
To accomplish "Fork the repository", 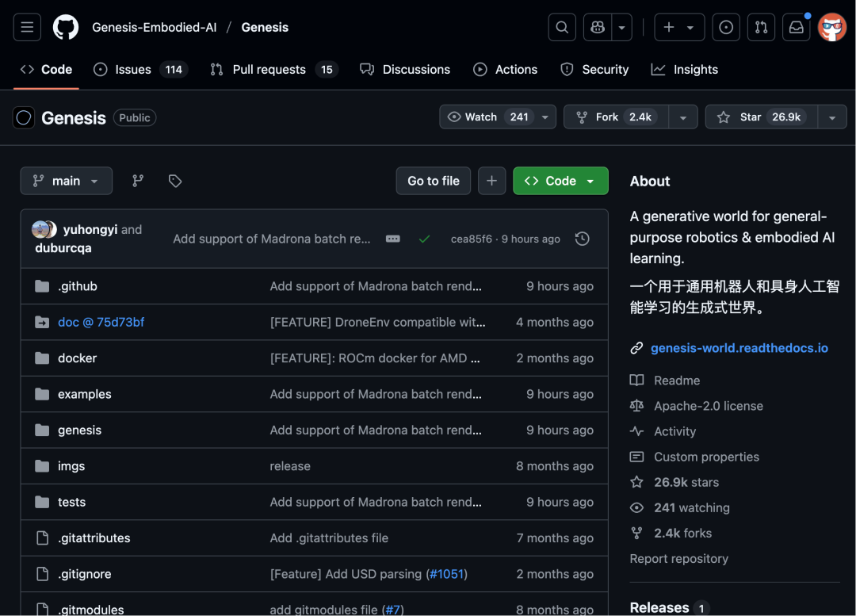I will [616, 117].
